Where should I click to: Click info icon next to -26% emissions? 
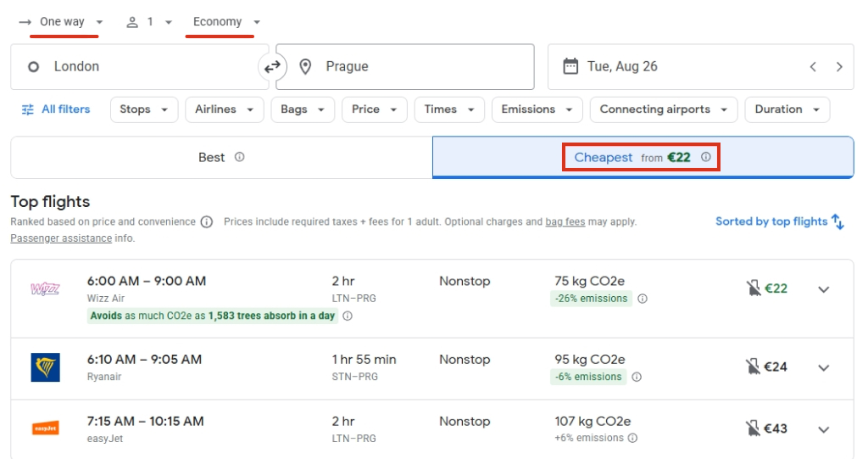tap(643, 299)
